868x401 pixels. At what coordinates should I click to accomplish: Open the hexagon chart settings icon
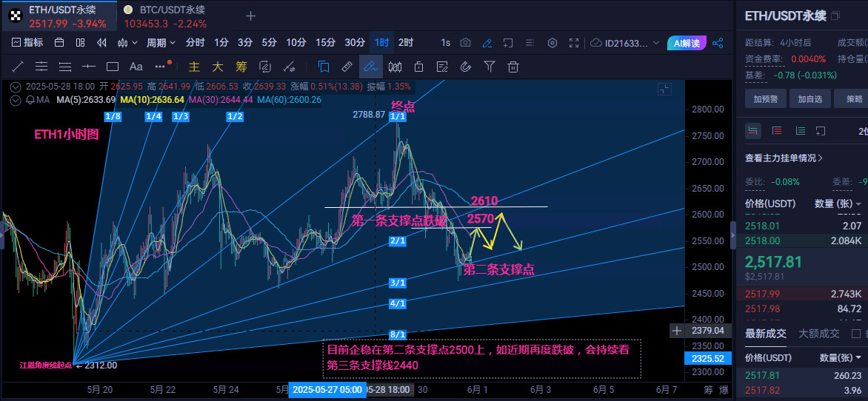pos(552,43)
